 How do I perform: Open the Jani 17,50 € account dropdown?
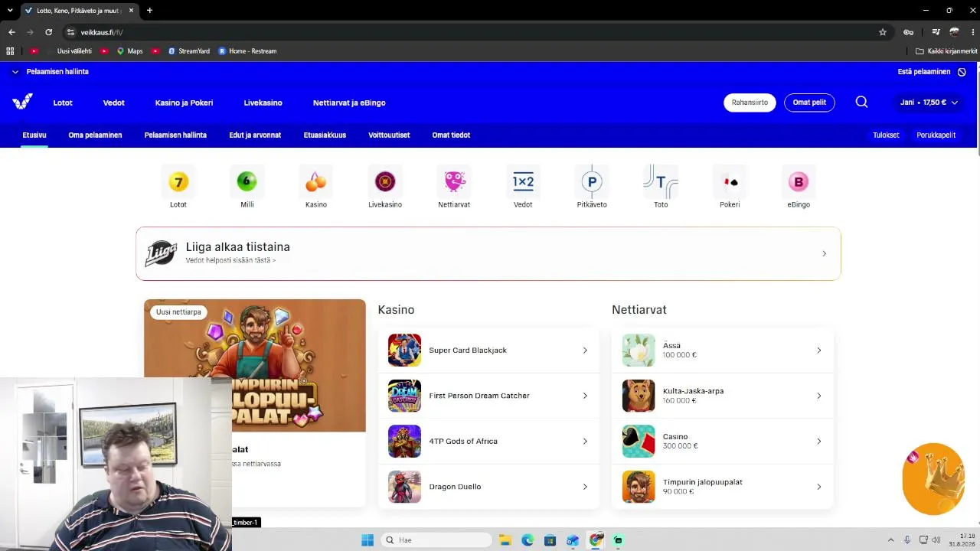tap(929, 103)
